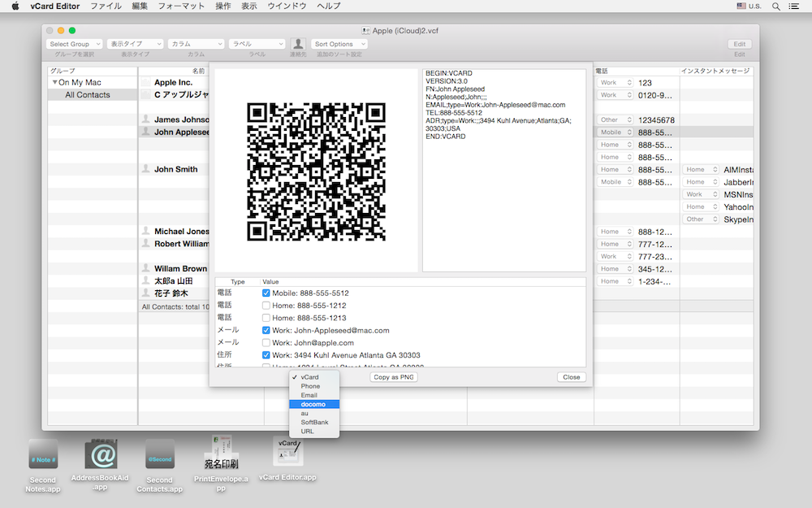Open the フォーマット menu
The height and width of the screenshot is (508, 812).
(x=181, y=6)
